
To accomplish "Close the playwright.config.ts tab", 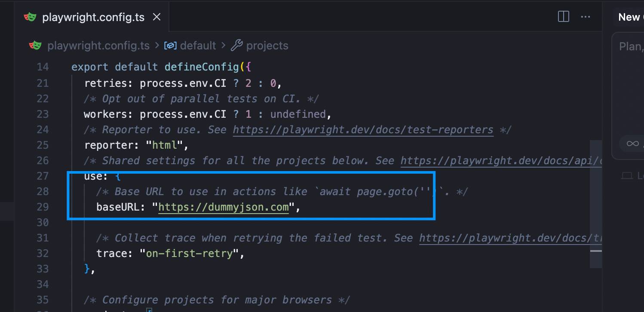I will [156, 17].
